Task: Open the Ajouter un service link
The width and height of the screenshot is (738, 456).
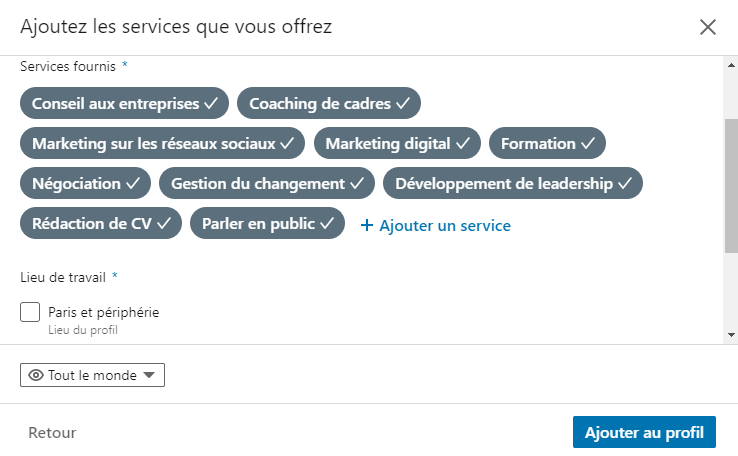Action: pos(444,226)
